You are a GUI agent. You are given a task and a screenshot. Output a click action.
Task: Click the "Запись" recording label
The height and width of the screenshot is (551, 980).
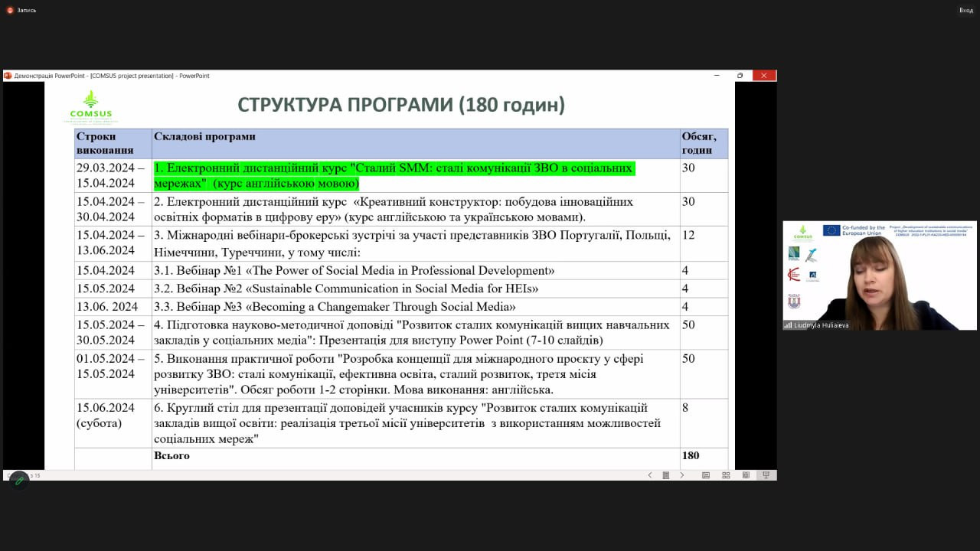coord(26,10)
